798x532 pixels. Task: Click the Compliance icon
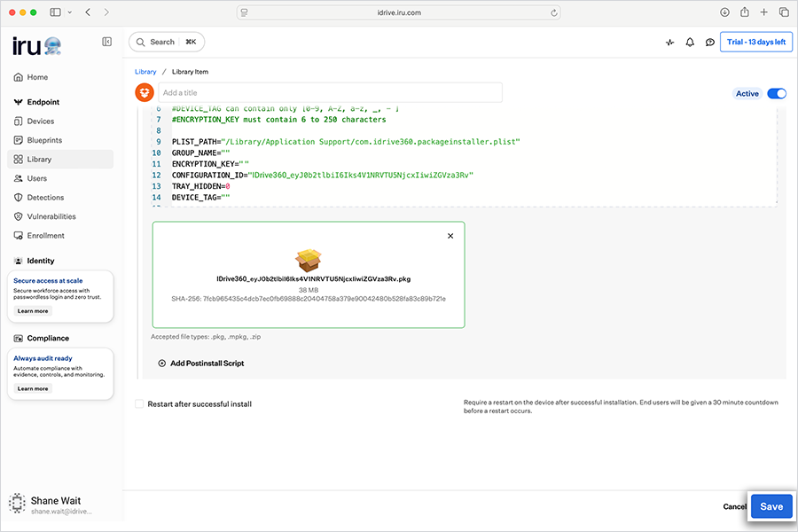tap(19, 338)
